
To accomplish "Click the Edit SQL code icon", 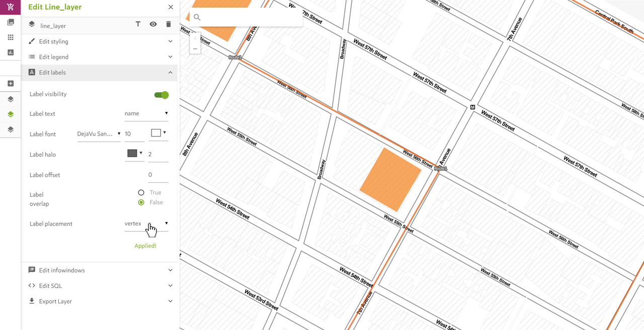I will click(x=32, y=286).
